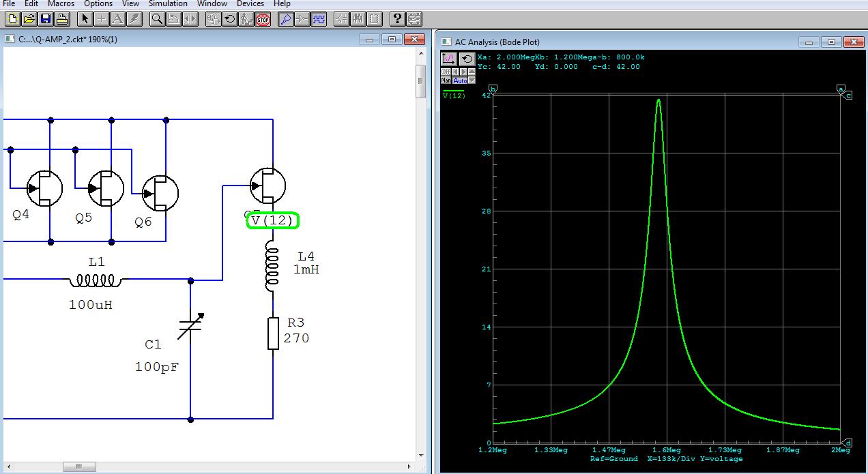
Task: Select the V(12) trace label in the plot legend
Action: (454, 95)
